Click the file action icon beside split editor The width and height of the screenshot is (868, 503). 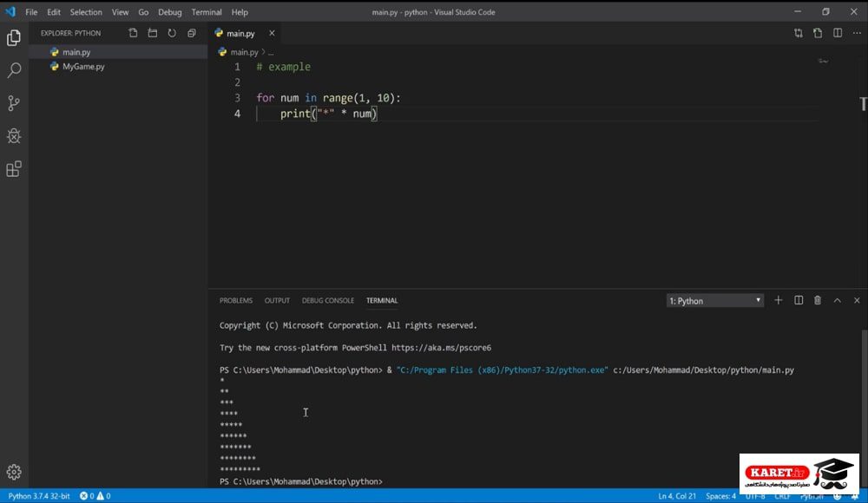point(818,33)
